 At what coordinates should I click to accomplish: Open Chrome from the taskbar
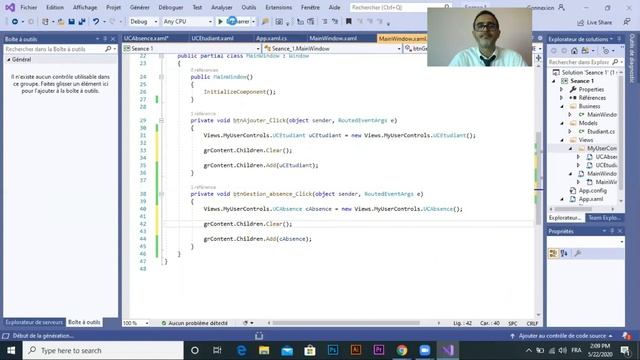point(402,350)
